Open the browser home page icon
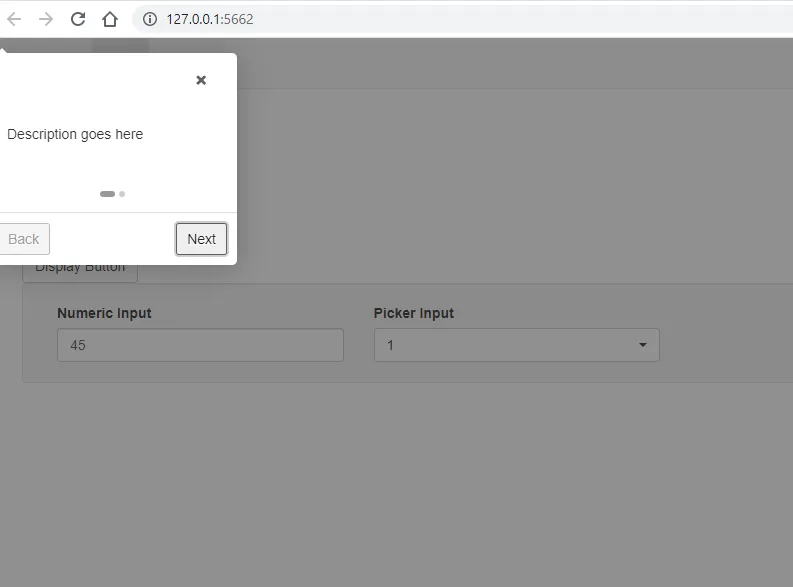Screen dimensions: 793x587 tap(110, 19)
